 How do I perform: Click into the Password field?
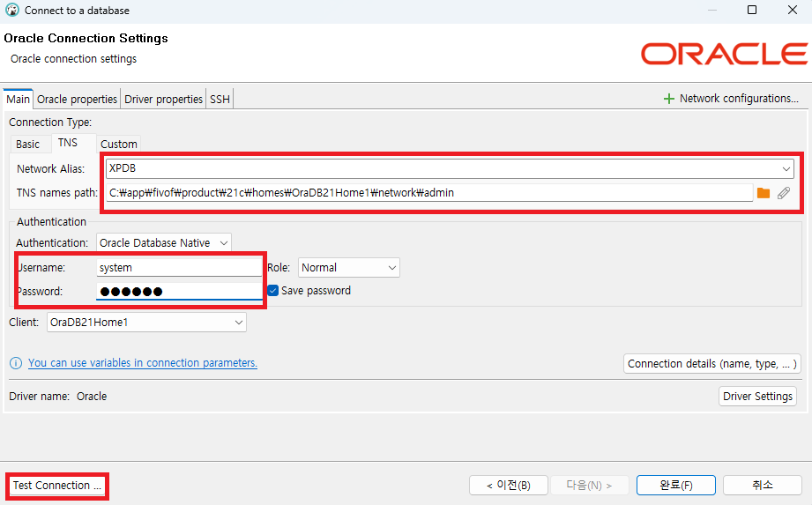(179, 292)
